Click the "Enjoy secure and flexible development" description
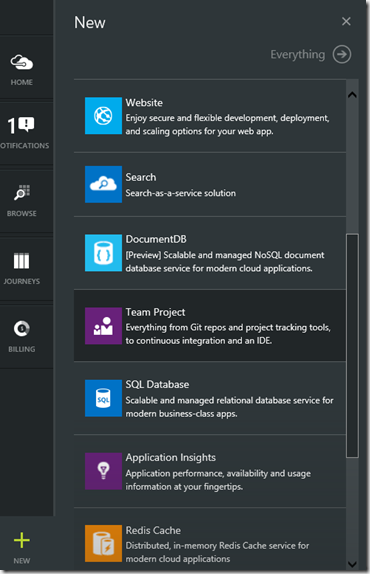This screenshot has width=370, height=574. point(227,124)
